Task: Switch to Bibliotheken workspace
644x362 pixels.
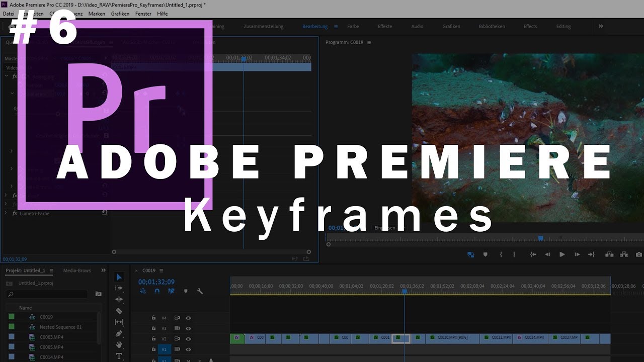Action: [492, 27]
